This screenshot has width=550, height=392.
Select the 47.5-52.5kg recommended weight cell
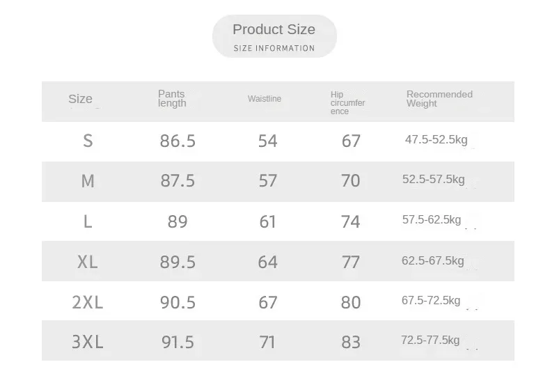[437, 140]
